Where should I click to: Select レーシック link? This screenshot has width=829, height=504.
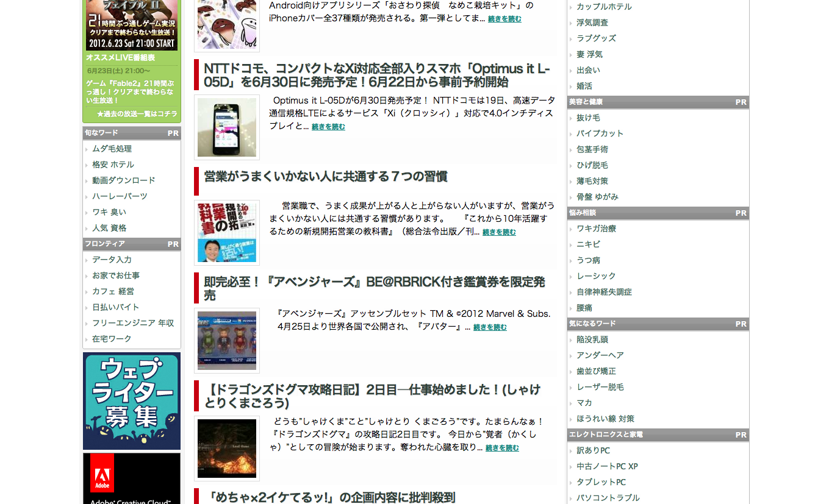pos(596,276)
